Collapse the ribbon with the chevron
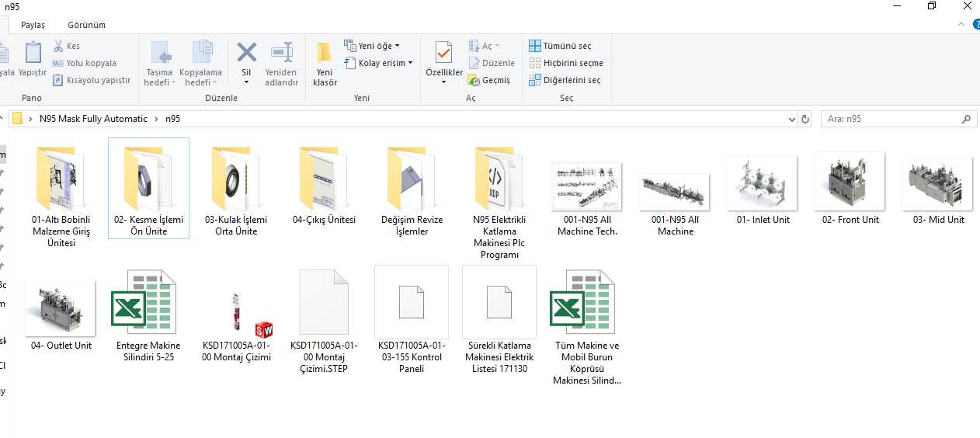This screenshot has height=438, width=980. [x=961, y=25]
